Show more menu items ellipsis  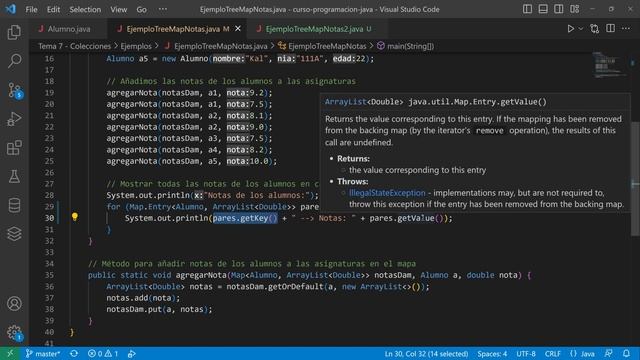(x=162, y=9)
